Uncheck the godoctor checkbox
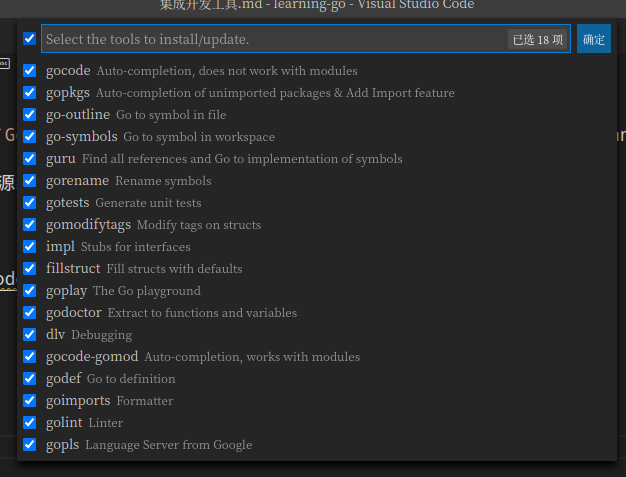626x477 pixels. coord(29,313)
